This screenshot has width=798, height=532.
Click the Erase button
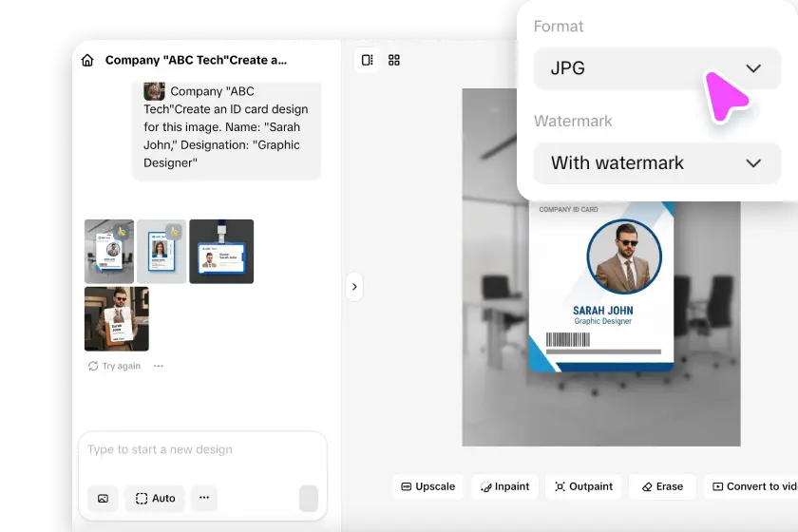[x=663, y=486]
